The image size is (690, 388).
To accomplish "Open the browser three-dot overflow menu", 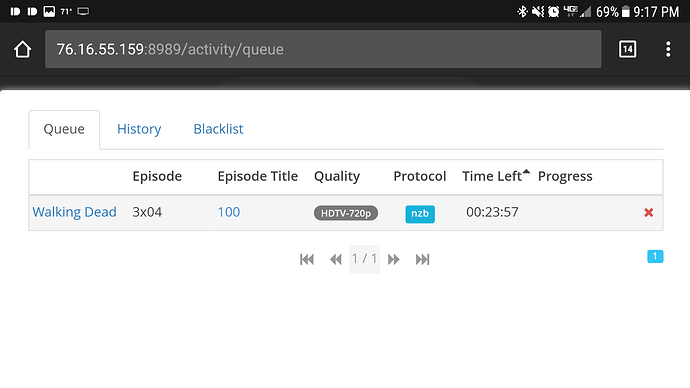I will pos(668,49).
